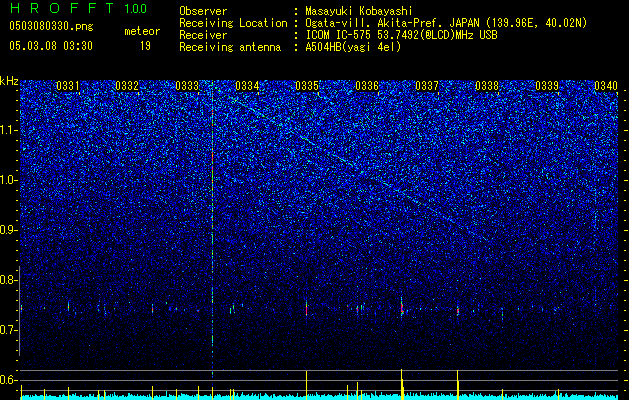The height and width of the screenshot is (400, 629).
Task: Click the 'Observer' field label
Action: pyautogui.click(x=203, y=11)
